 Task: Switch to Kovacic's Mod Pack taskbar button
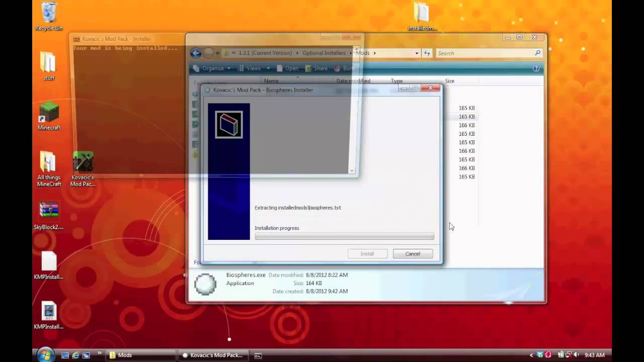tap(213, 355)
